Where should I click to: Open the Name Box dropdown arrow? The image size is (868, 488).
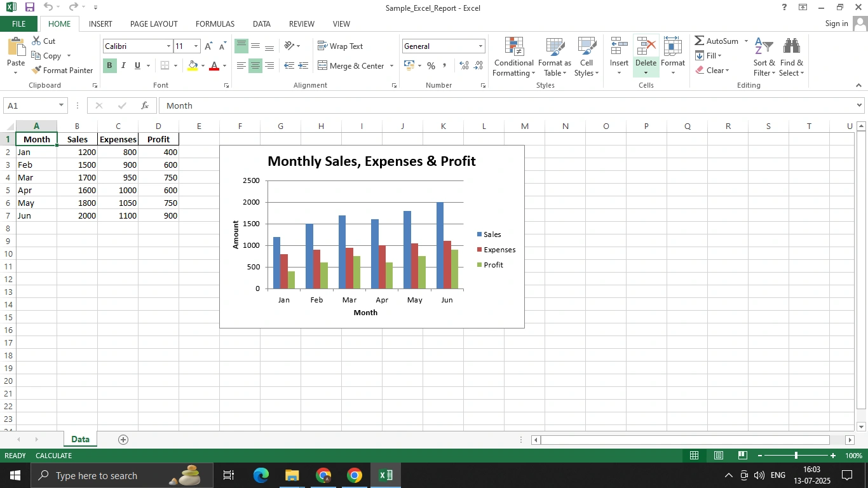coord(61,105)
